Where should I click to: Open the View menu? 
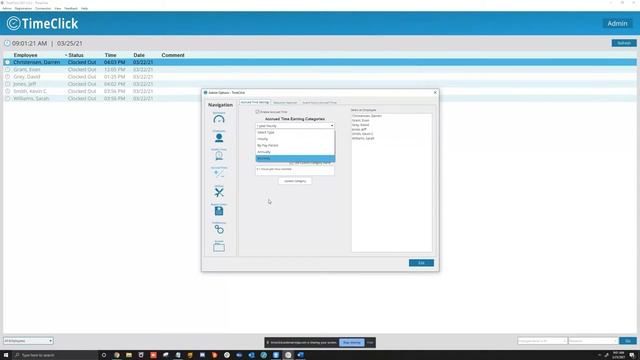click(x=58, y=8)
